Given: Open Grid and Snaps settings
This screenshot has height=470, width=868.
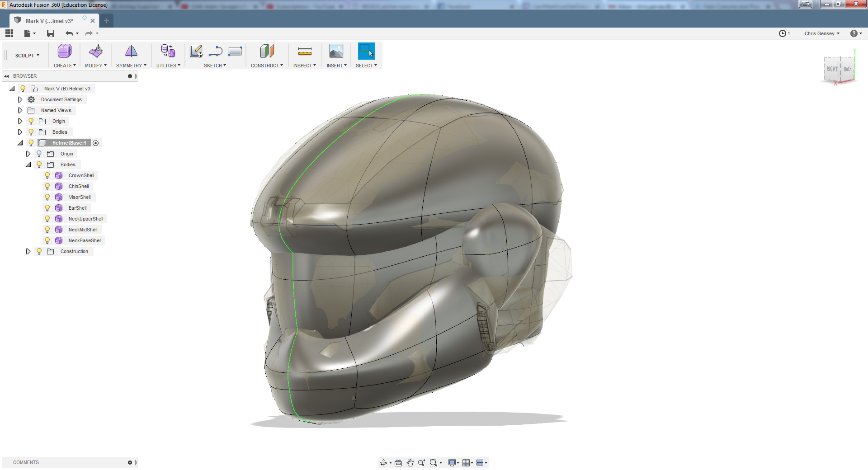Looking at the screenshot, I should click(466, 463).
